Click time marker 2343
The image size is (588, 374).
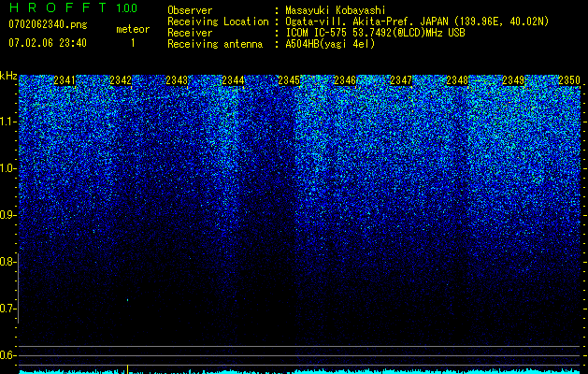pos(177,80)
